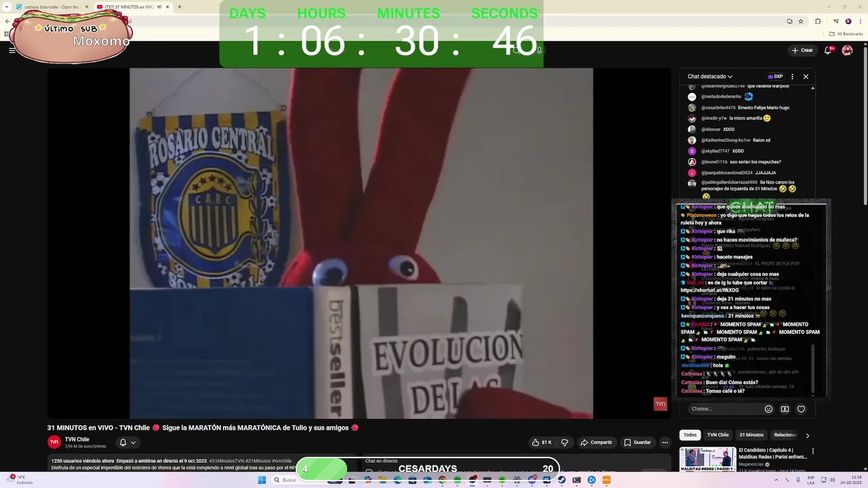Click ESP LAA language indicator

(x=811, y=480)
